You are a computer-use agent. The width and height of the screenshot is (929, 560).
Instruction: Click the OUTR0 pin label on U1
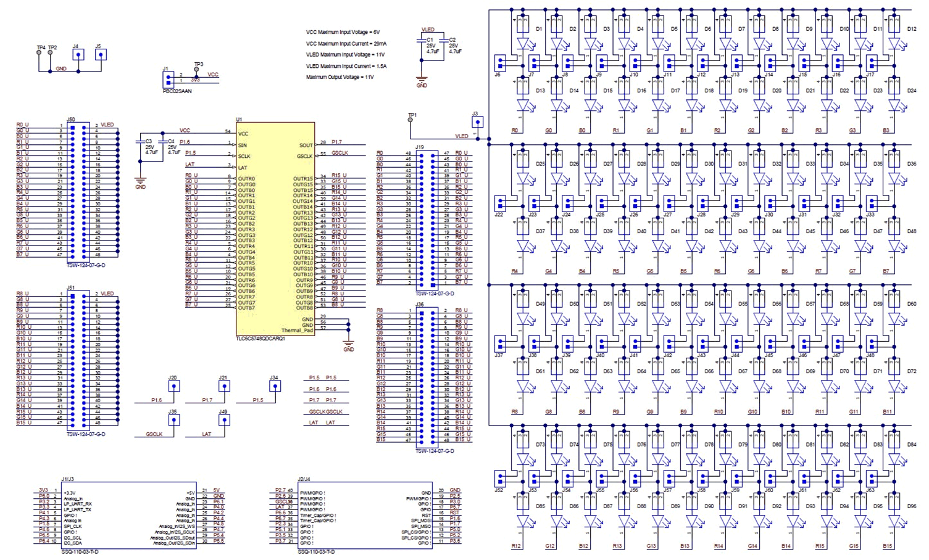click(246, 179)
